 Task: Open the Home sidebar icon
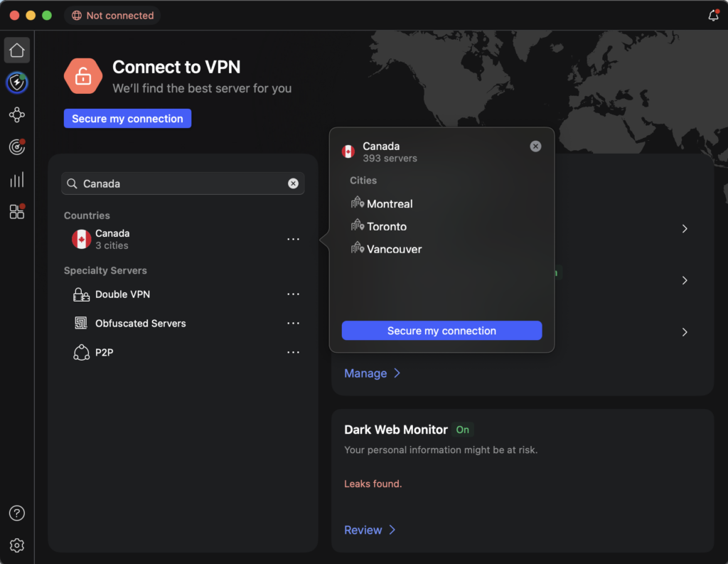[17, 50]
